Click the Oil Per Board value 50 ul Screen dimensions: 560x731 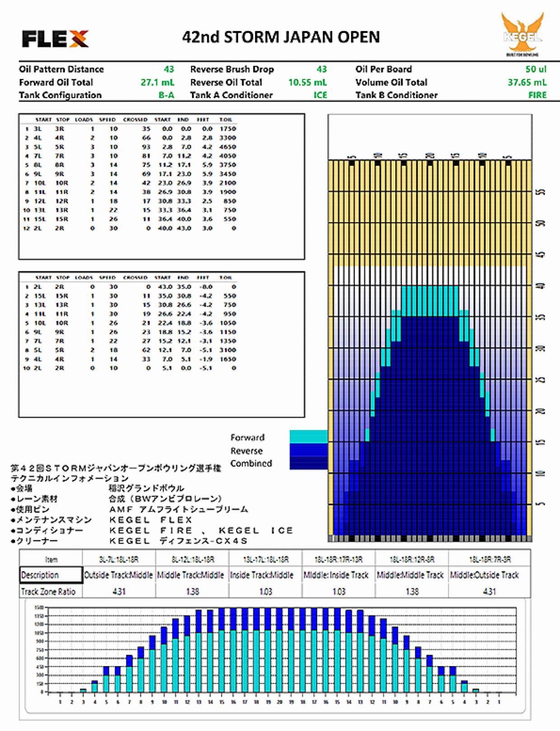tap(536, 69)
